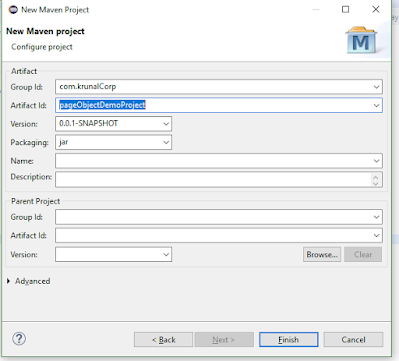Open the 0.0.1-SNAPSHOT Version dropdown
The height and width of the screenshot is (361, 399).
[166, 124]
